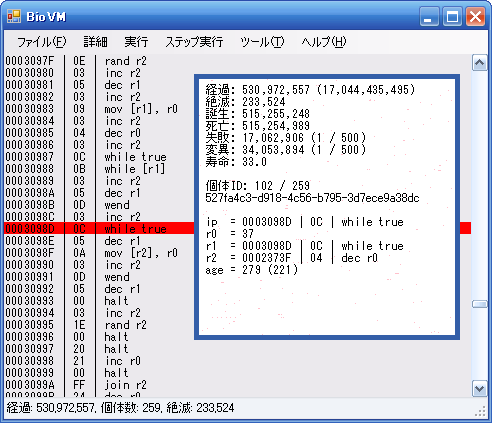This screenshot has width=492, height=423.
Task: Select row 00030985 dec r0
Action: 99,133
